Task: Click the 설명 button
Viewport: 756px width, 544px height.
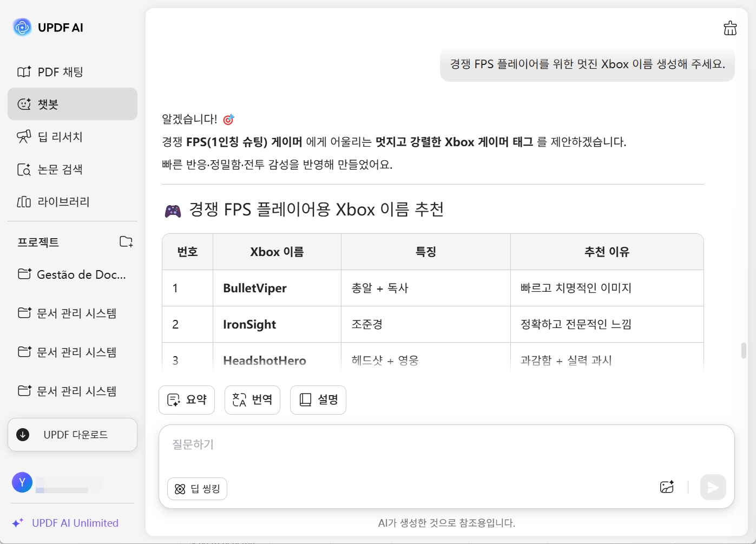Action: pyautogui.click(x=318, y=400)
